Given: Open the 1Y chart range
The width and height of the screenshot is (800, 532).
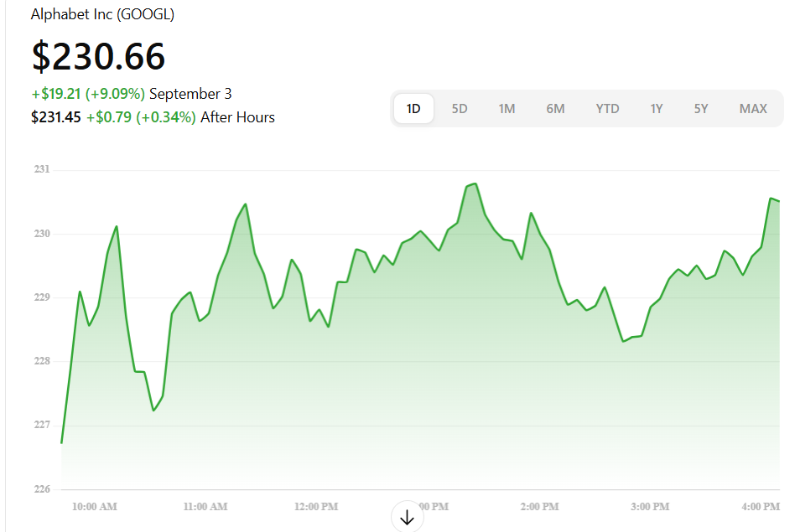Looking at the screenshot, I should point(656,108).
